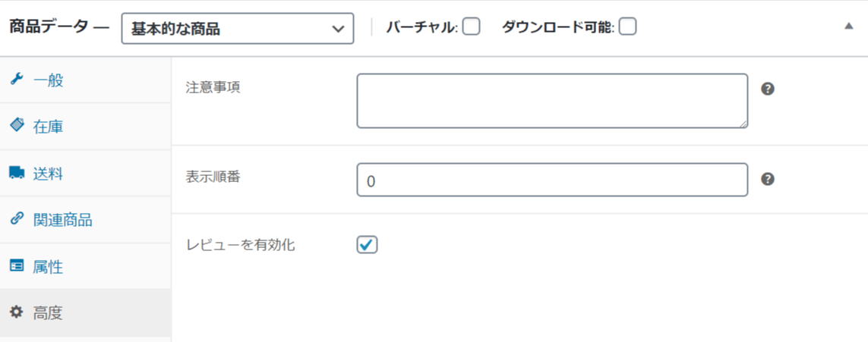This screenshot has width=868, height=342.
Task: Click the chevron in the product type selector
Action: tap(338, 29)
